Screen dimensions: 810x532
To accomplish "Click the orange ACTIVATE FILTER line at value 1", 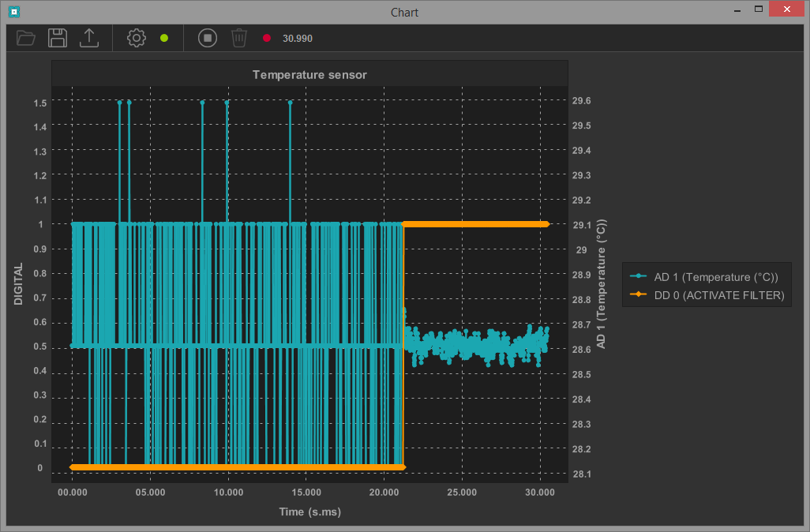I will (474, 224).
